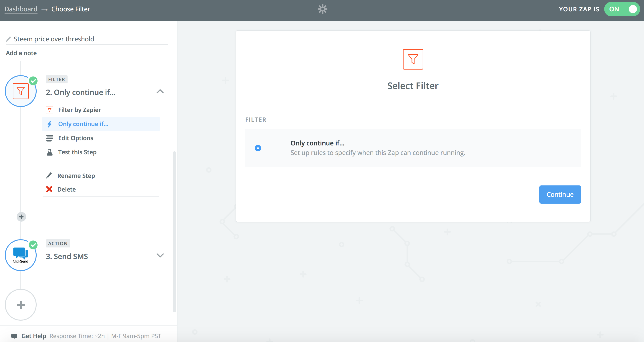Click the middle plus button between steps
644x342 pixels.
click(x=21, y=217)
